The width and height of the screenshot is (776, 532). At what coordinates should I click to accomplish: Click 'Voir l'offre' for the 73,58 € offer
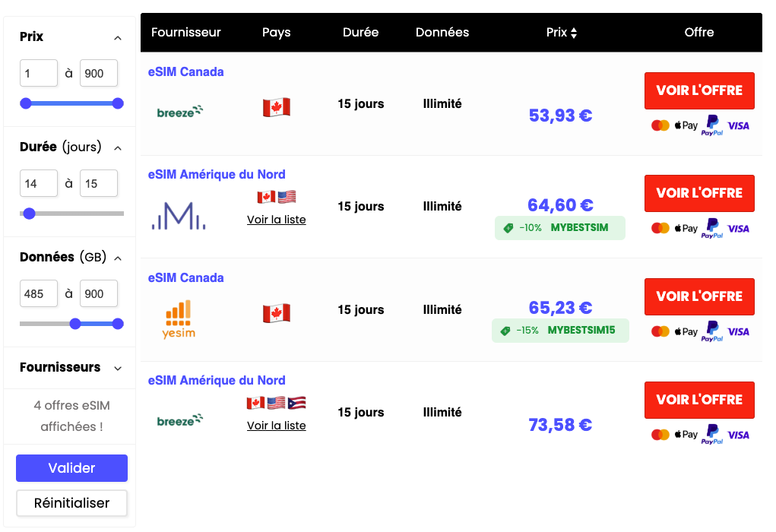(x=699, y=400)
